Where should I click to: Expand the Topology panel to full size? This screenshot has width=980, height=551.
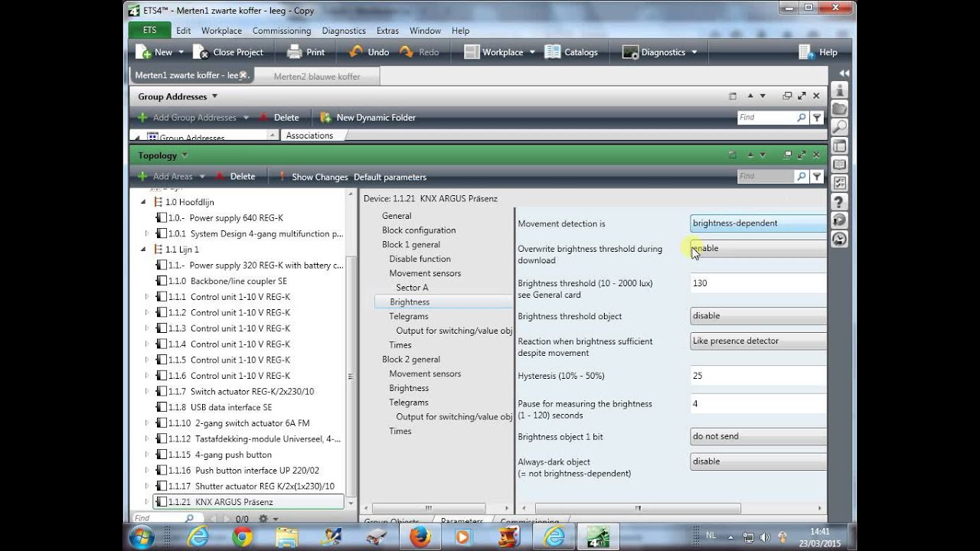(802, 155)
